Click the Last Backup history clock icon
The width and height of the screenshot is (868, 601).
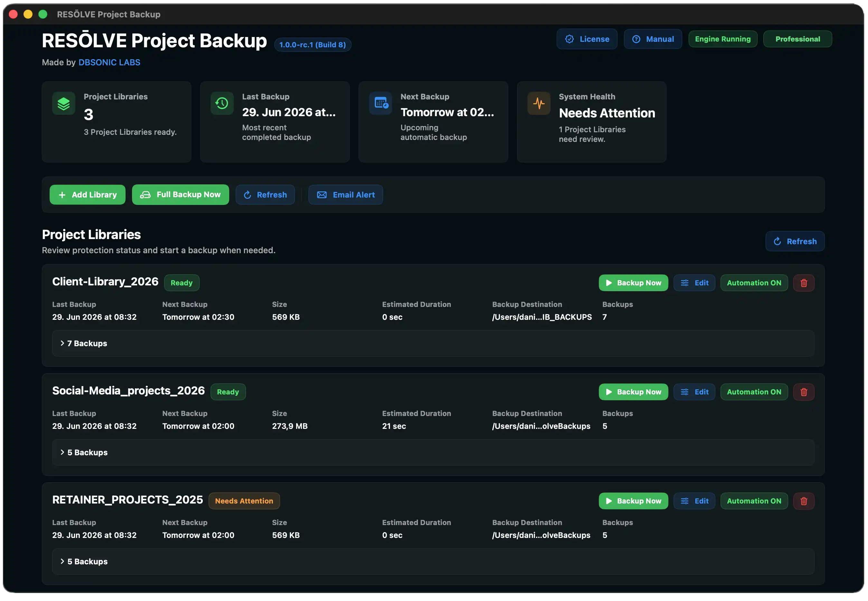pyautogui.click(x=222, y=103)
